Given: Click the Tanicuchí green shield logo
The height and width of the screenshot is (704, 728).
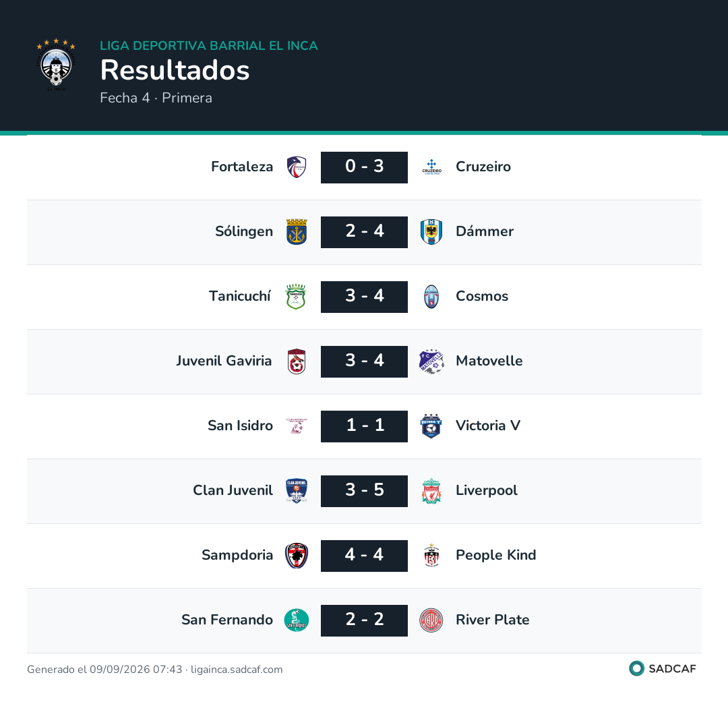Looking at the screenshot, I should pos(296,296).
